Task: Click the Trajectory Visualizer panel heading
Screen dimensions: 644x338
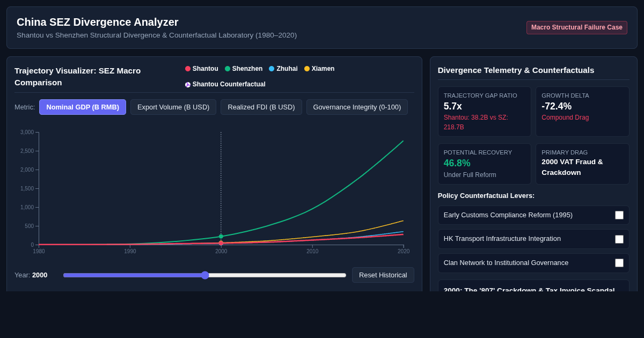Action: pyautogui.click(x=78, y=77)
